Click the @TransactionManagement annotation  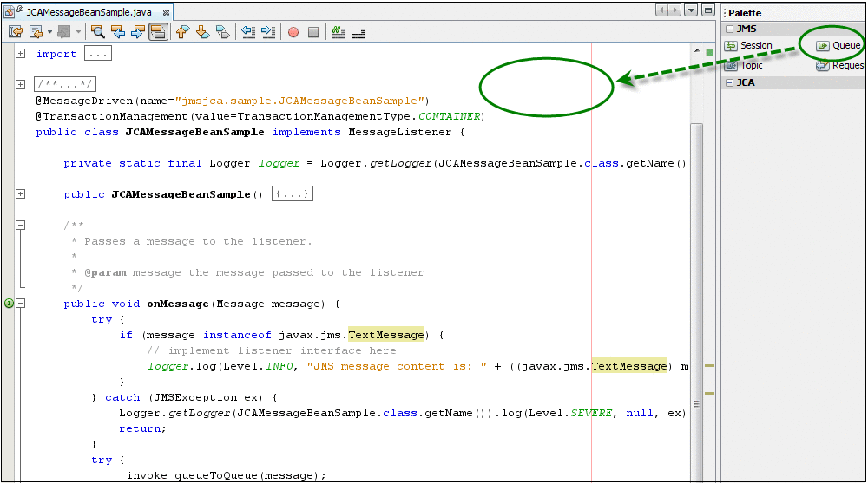tap(112, 116)
